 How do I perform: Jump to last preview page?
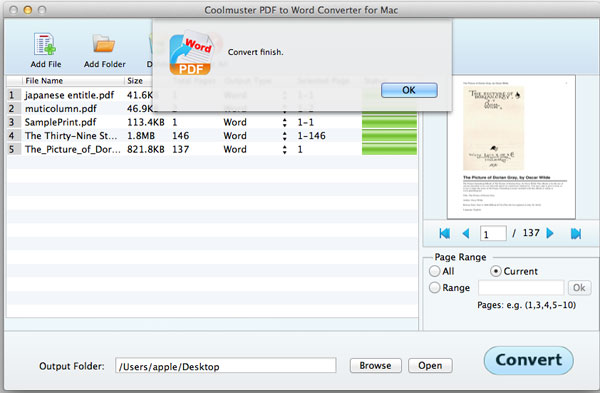(x=576, y=233)
